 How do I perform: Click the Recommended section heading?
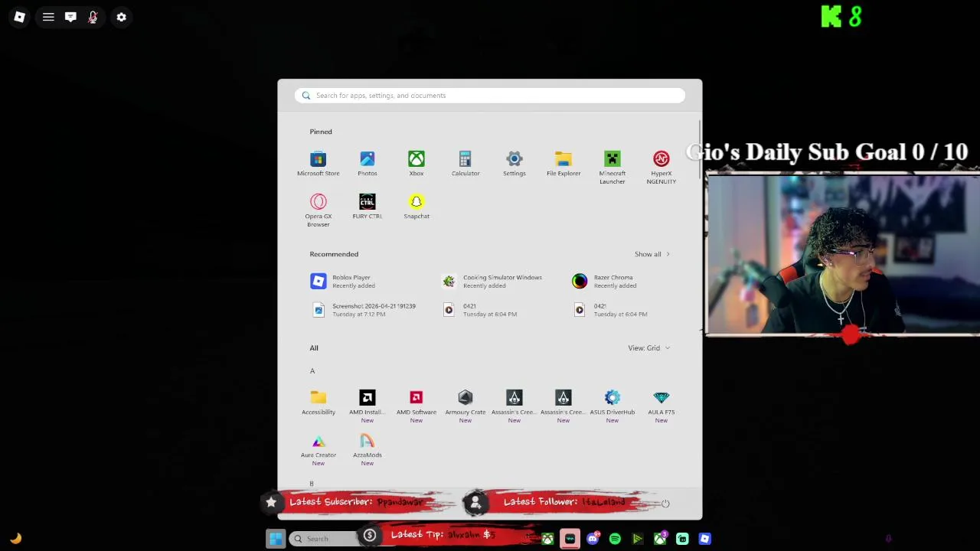tap(334, 254)
